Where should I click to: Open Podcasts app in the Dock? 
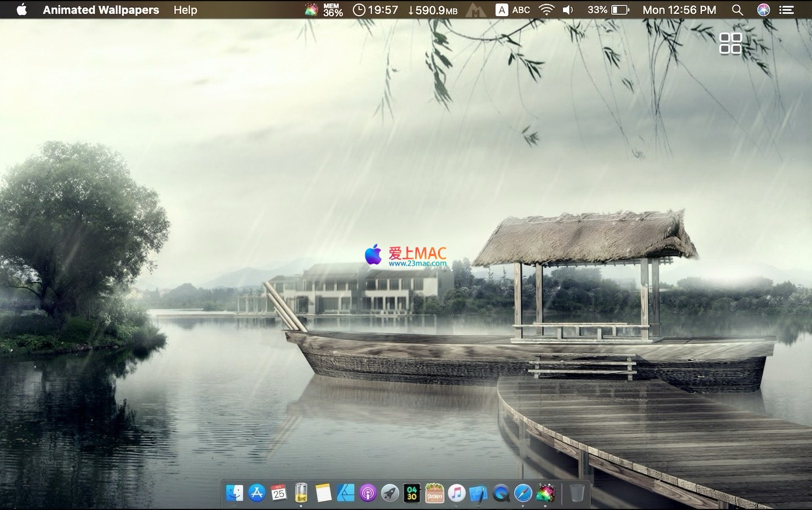368,493
